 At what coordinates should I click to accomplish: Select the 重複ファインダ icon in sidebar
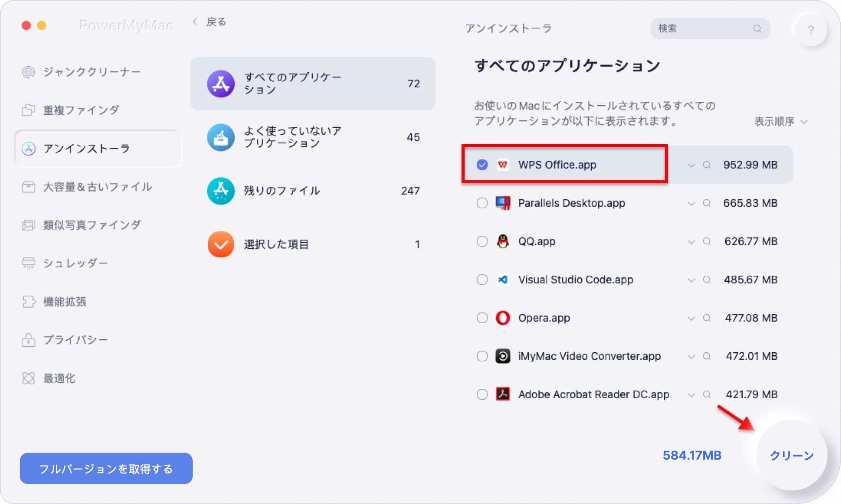[x=28, y=110]
